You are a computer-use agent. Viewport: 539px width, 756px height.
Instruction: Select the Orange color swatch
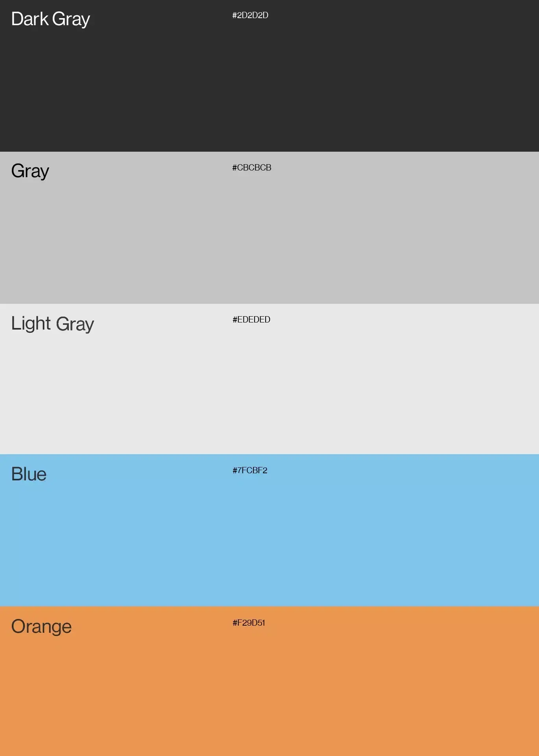269,681
